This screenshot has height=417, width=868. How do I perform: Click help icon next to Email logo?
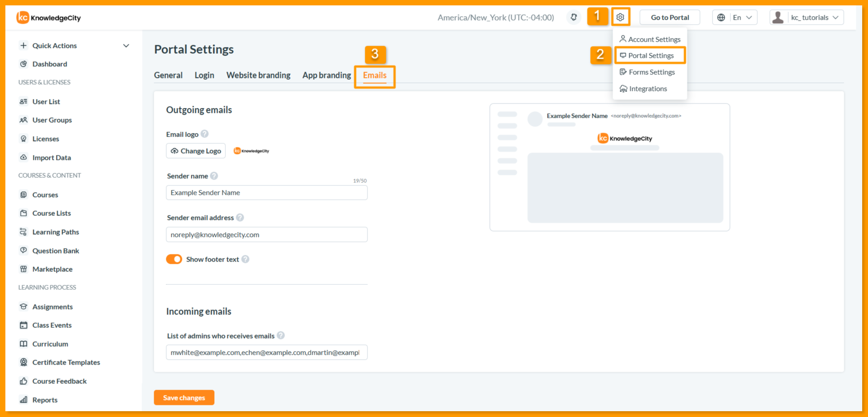[205, 134]
